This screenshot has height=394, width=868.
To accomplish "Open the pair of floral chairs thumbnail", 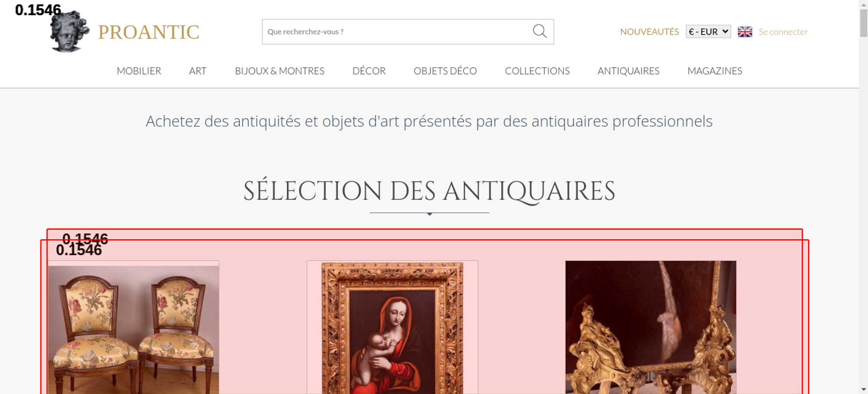I will click(134, 328).
